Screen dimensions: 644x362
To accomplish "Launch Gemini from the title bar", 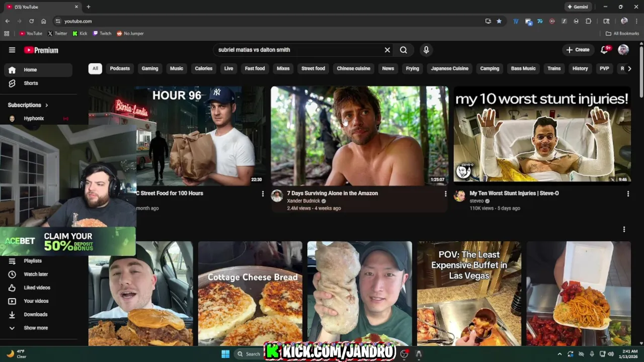I will (x=578, y=7).
